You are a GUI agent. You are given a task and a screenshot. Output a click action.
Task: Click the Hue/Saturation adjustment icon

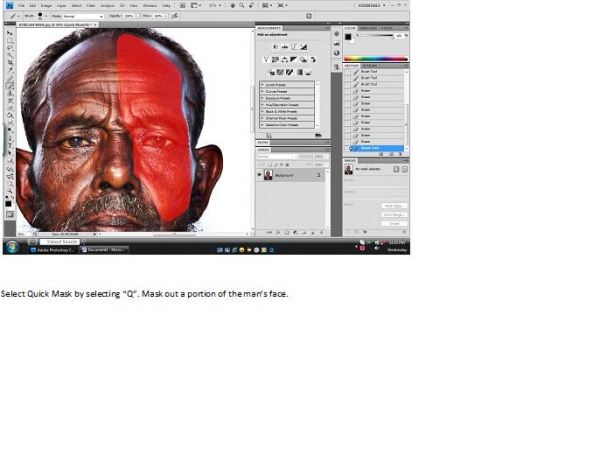pos(275,60)
